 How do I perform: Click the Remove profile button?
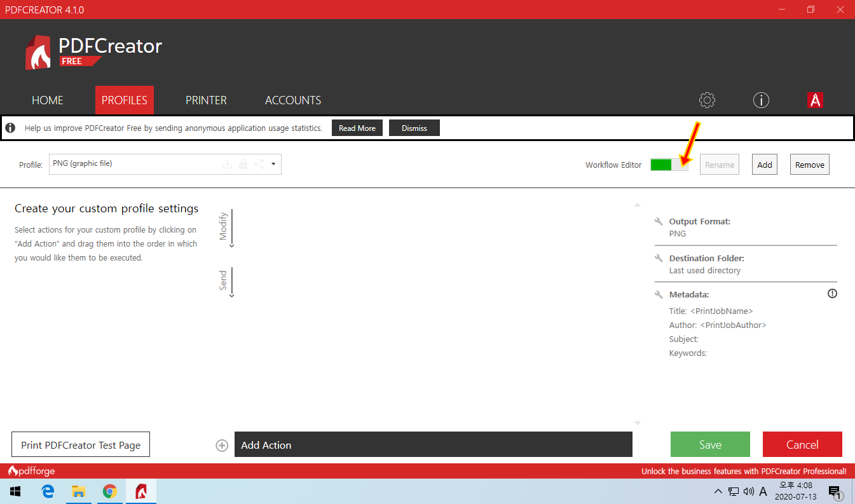810,165
